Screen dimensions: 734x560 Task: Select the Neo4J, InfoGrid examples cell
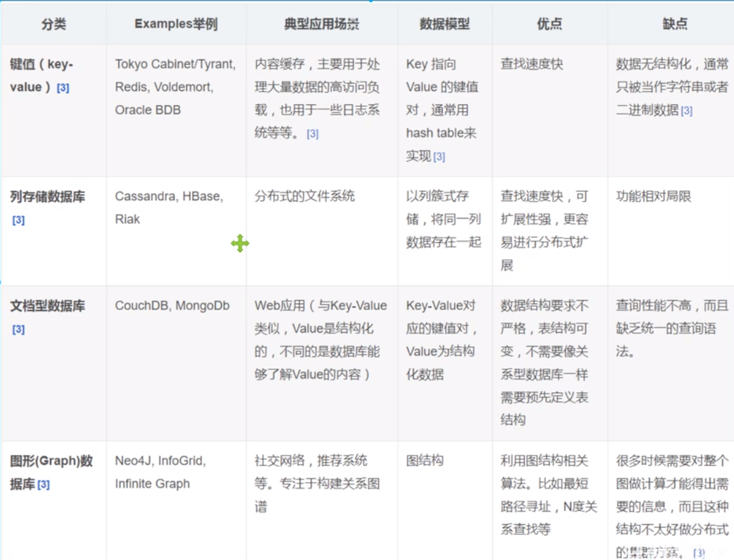(x=160, y=472)
